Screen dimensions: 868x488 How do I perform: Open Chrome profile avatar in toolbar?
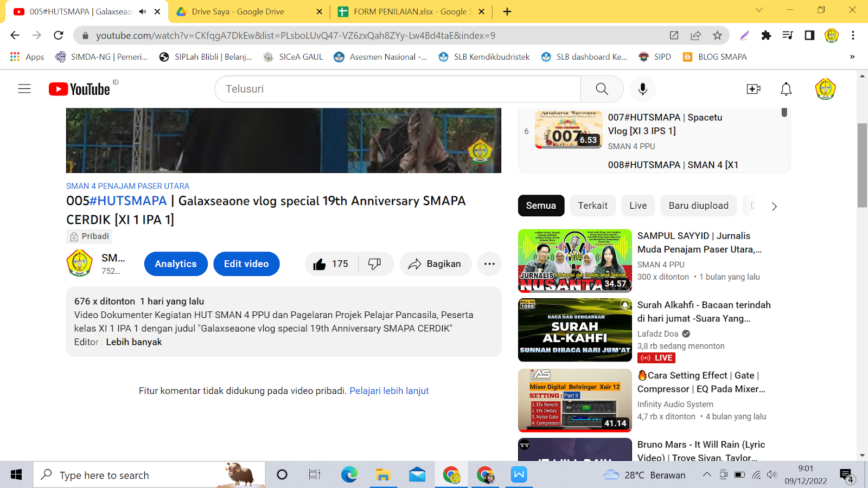coord(831,35)
